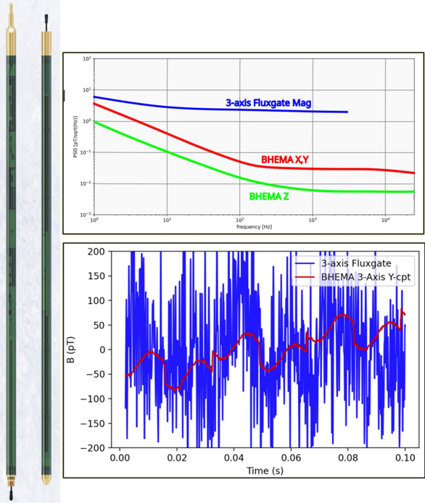The image size is (425, 504).
Task: Click the '3-axis Fluxgate' legend entry
Action: [x=356, y=263]
